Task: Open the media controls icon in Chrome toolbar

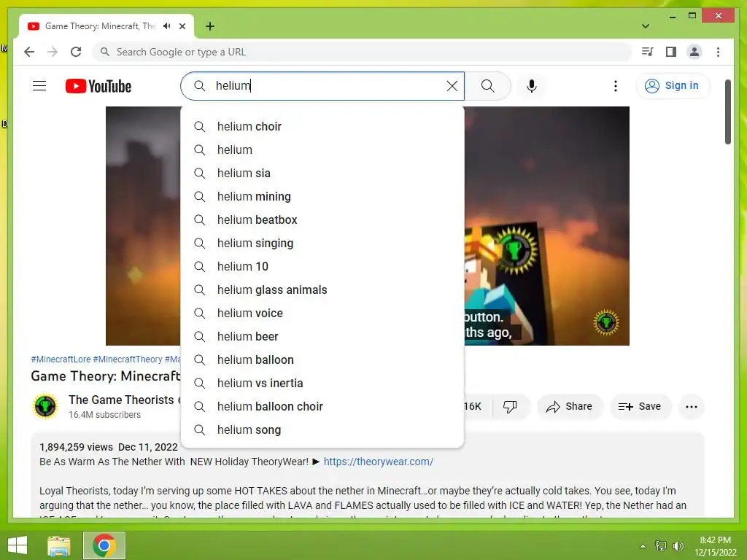Action: pyautogui.click(x=648, y=52)
